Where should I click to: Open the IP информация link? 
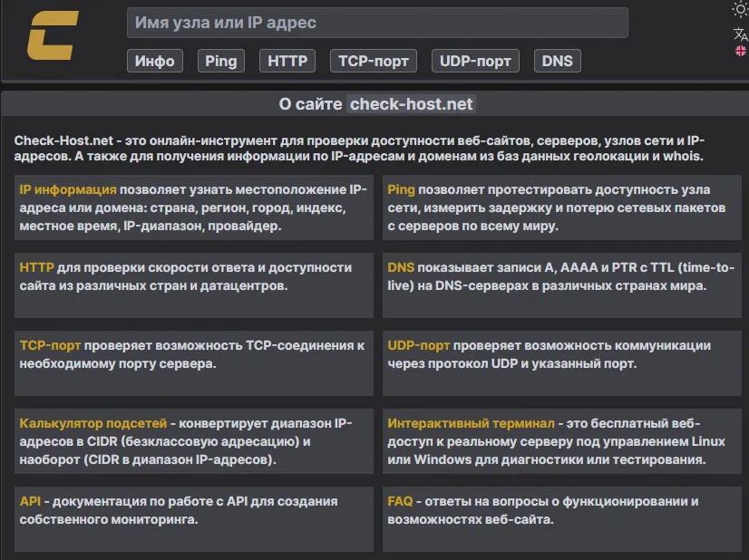(x=68, y=189)
